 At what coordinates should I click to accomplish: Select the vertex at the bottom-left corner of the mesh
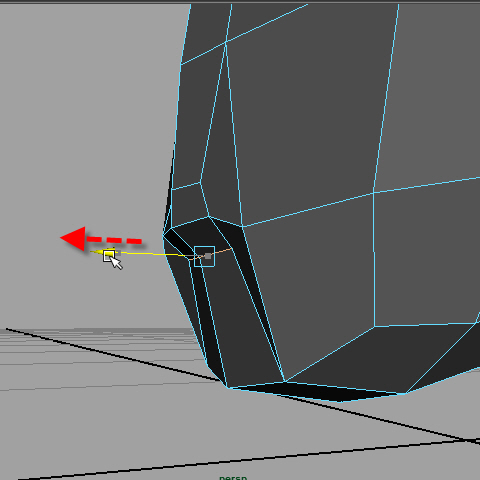(x=228, y=387)
